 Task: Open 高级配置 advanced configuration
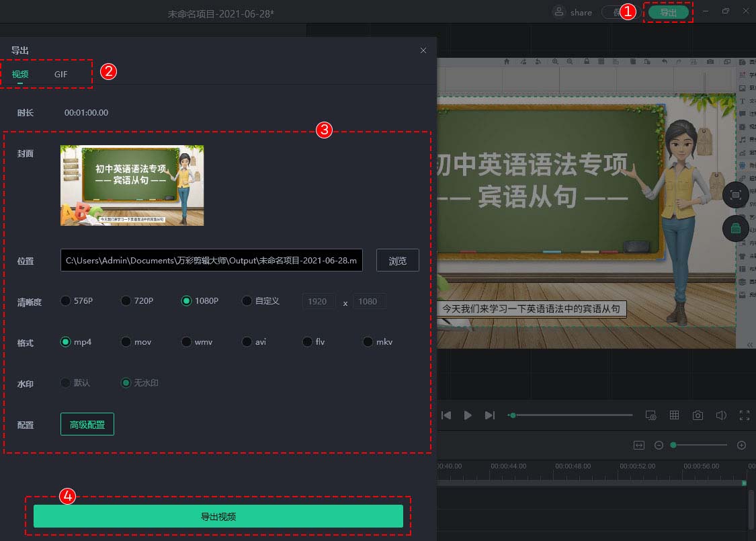87,424
